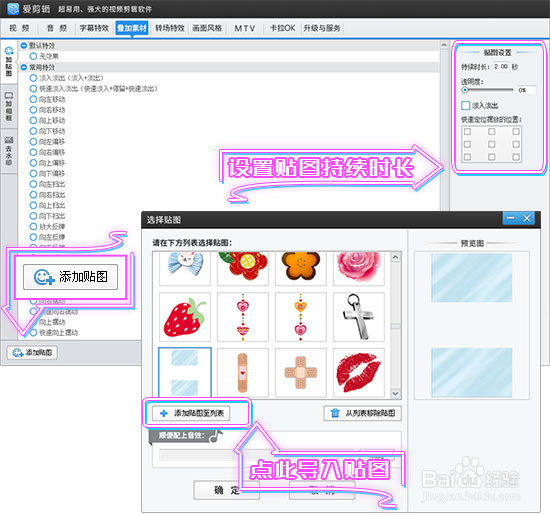Choose the 向上移动 effect
Screen dimensions: 550x515
click(33, 120)
